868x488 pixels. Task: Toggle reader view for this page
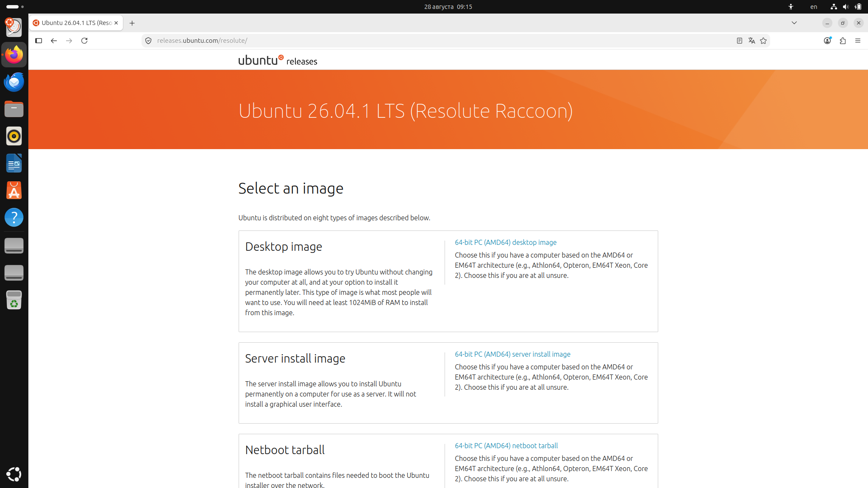pyautogui.click(x=740, y=41)
